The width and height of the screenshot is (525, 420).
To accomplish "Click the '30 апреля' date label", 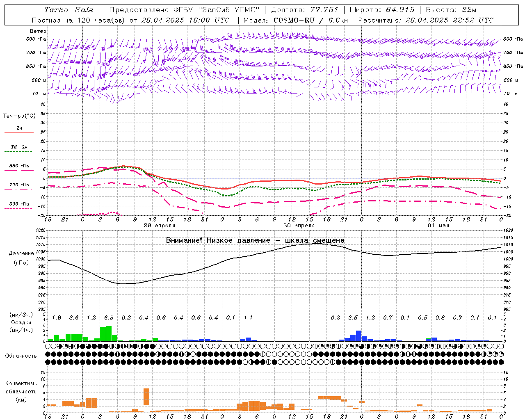I will tap(299, 226).
